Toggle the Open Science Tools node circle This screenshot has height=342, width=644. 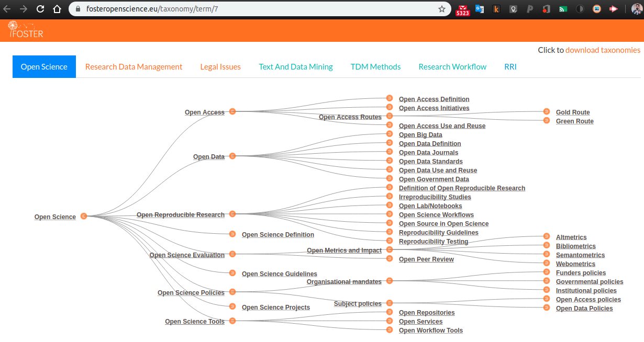(232, 321)
